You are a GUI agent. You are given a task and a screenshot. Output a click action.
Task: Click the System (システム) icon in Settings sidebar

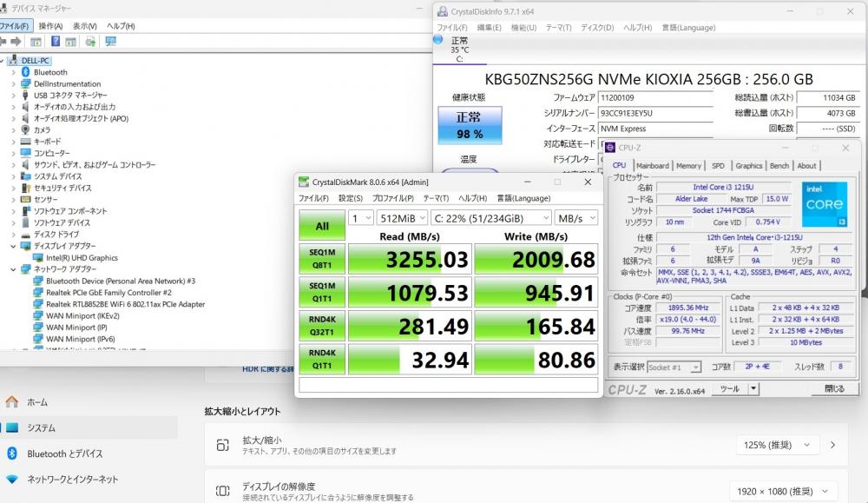[12, 427]
